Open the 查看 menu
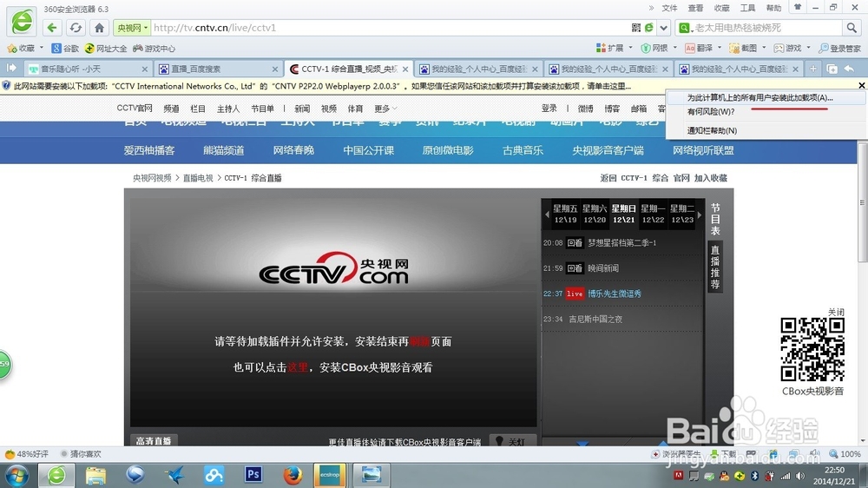 pyautogui.click(x=696, y=8)
